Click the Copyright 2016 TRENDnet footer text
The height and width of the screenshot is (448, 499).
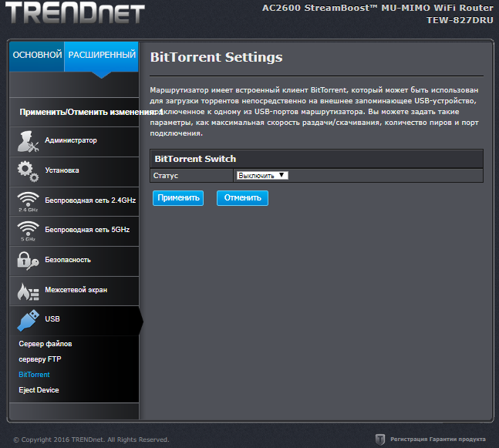91,440
